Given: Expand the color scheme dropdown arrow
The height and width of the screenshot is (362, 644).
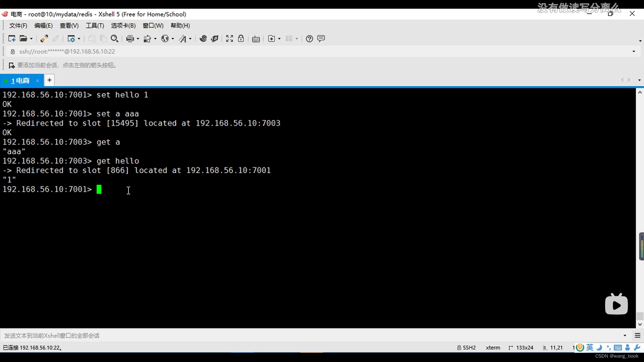Looking at the screenshot, I should click(155, 39).
